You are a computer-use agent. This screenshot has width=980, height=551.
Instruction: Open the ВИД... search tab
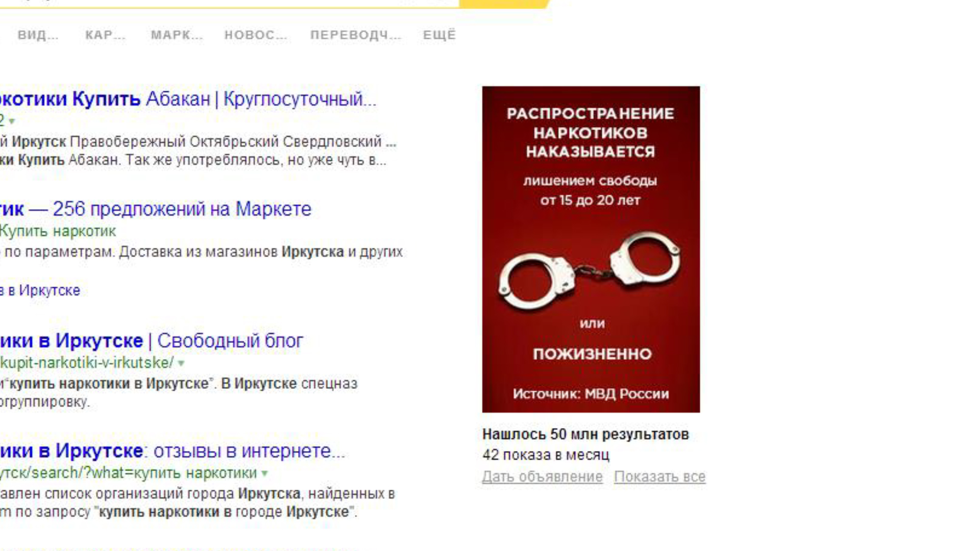point(38,35)
